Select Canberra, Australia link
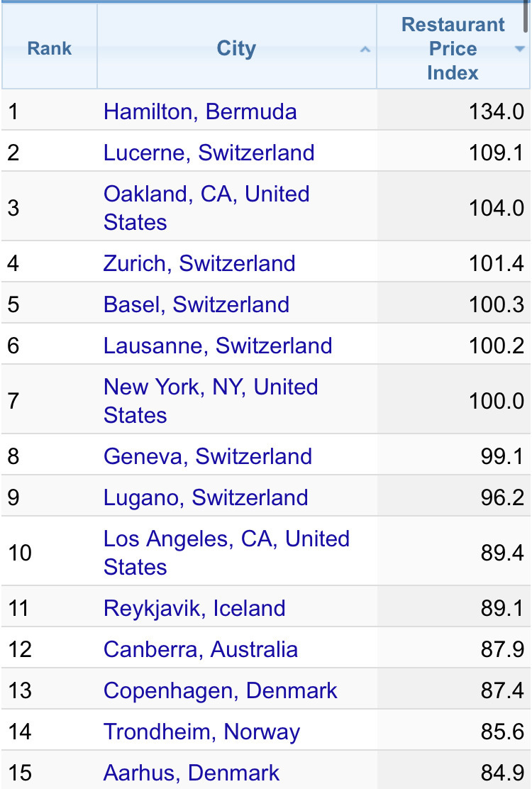The height and width of the screenshot is (789, 532). 201,650
